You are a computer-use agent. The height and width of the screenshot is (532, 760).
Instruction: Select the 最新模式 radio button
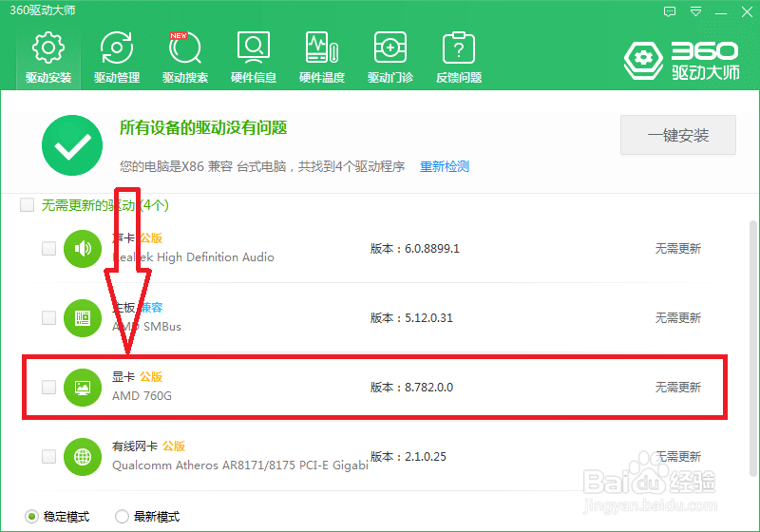click(x=122, y=517)
